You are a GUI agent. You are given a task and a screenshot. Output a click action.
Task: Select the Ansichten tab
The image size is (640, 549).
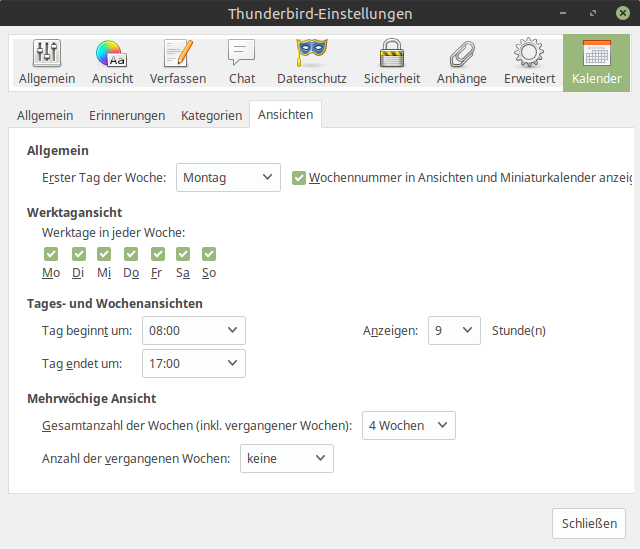pyautogui.click(x=285, y=115)
